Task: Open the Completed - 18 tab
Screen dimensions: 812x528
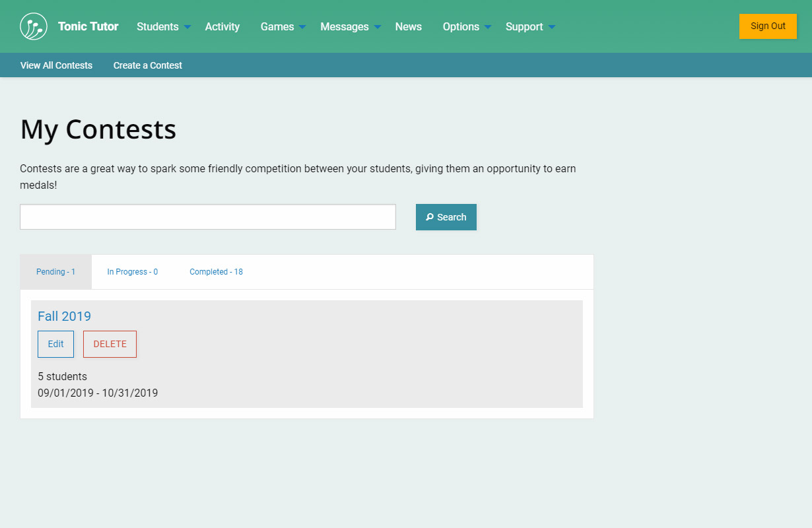Action: point(216,272)
